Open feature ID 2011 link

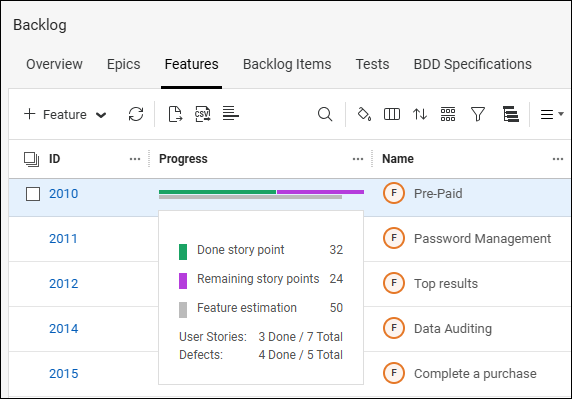(x=63, y=239)
